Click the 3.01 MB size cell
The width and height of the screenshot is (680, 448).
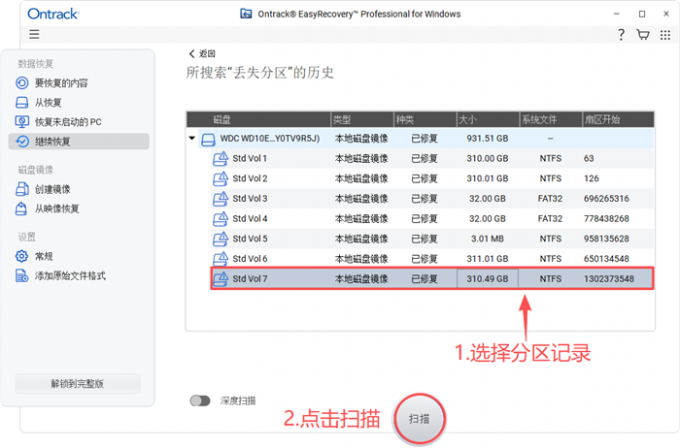[x=487, y=239]
